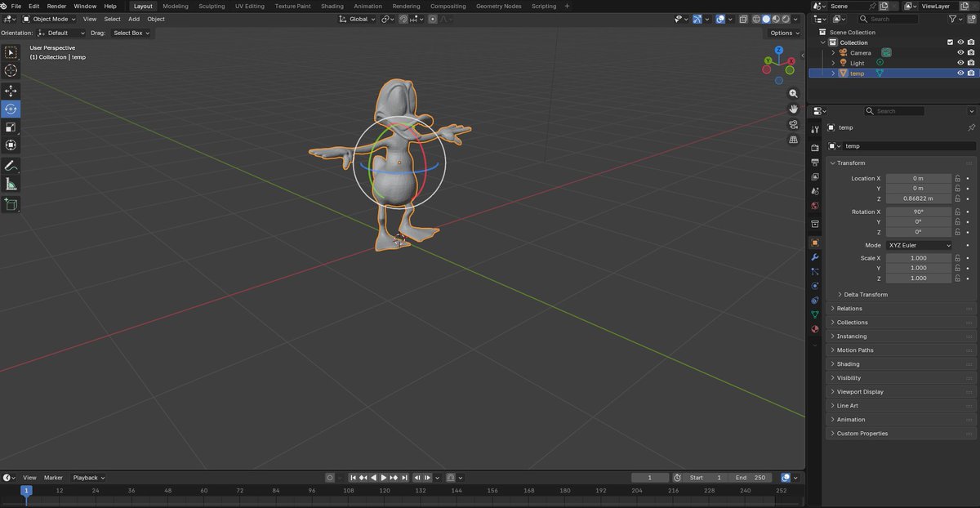Select the Move tool
980x508 pixels.
(11, 91)
